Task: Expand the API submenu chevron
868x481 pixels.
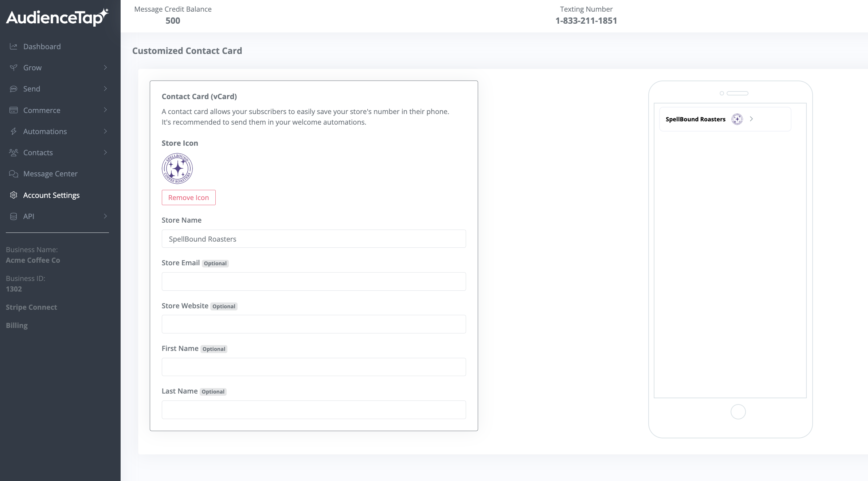Action: tap(105, 216)
